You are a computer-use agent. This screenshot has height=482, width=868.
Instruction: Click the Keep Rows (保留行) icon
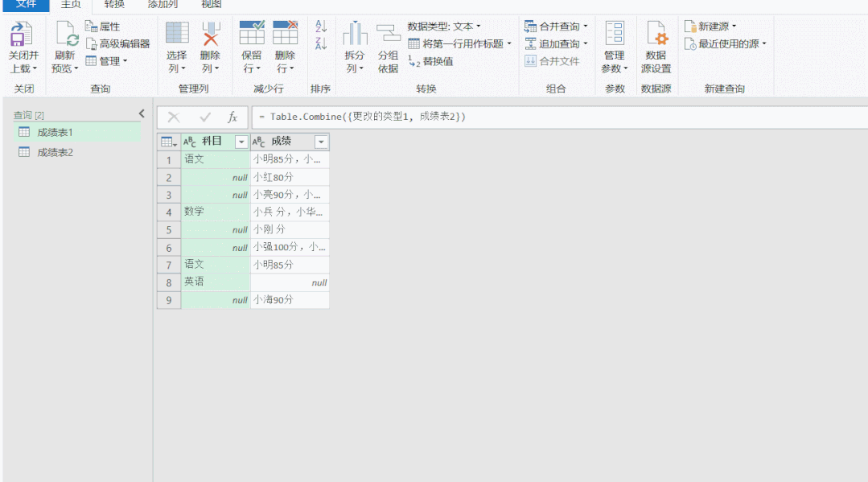click(x=251, y=33)
